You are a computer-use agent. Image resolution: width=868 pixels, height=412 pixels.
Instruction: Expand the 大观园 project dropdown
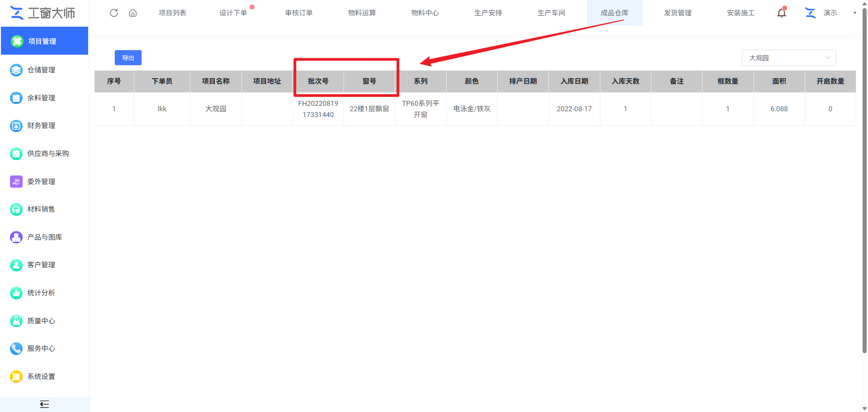[x=789, y=58]
